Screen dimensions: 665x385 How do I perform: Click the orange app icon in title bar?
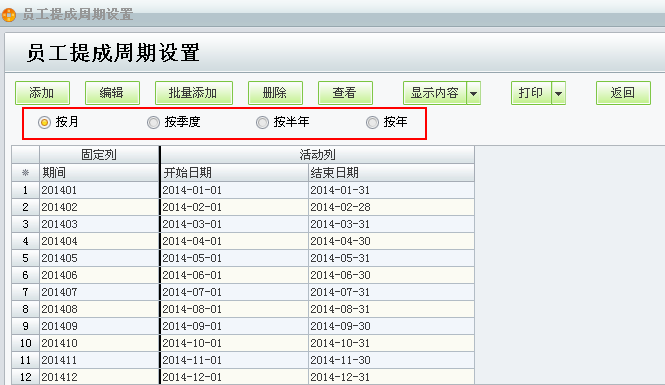[8, 15]
